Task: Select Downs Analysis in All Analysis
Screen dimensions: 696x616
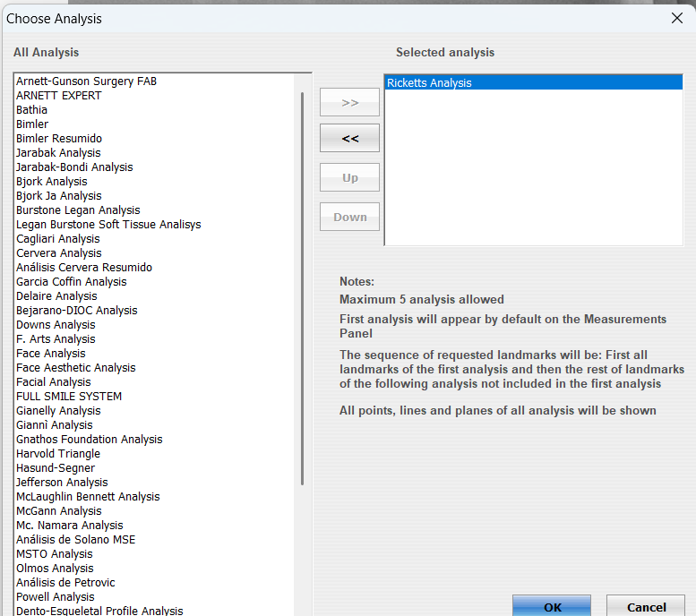Action: 56,324
